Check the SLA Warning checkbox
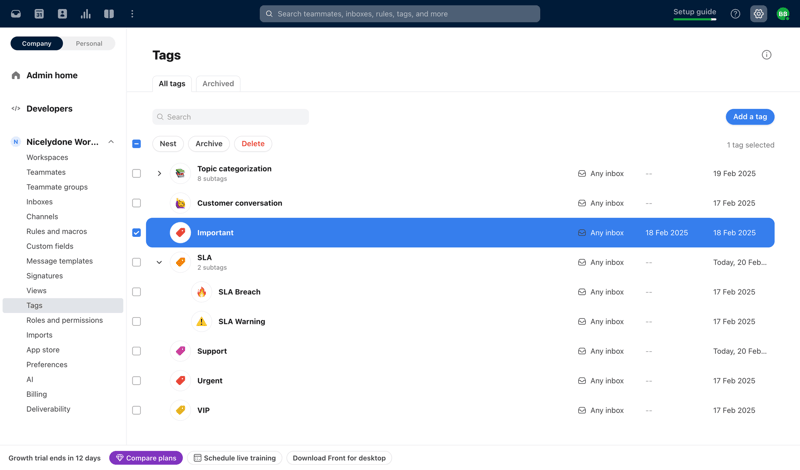 136,321
